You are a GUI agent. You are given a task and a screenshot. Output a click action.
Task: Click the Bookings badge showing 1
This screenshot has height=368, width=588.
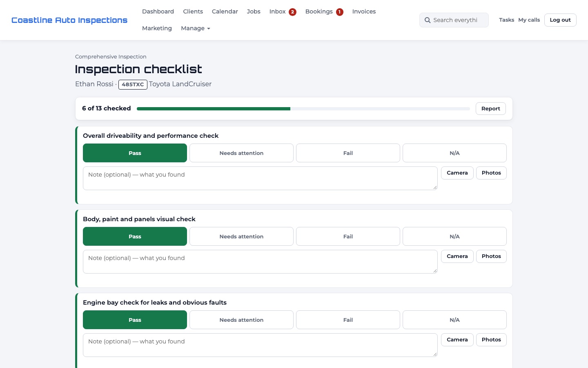point(340,12)
